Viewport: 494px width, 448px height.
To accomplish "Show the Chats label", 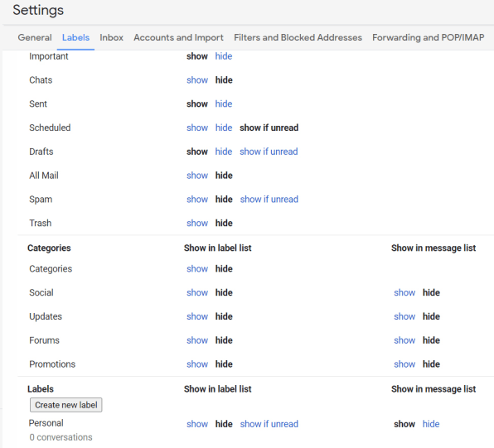I will 197,80.
